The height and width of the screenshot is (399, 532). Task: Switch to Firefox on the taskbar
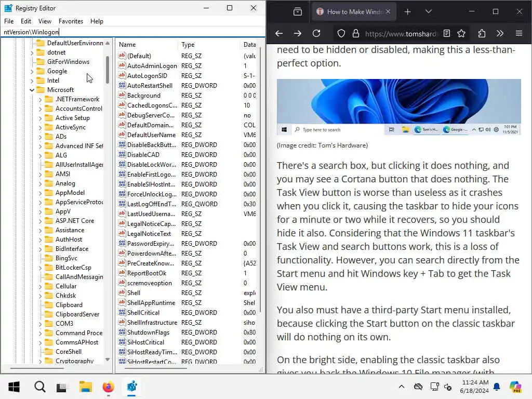[108, 387]
